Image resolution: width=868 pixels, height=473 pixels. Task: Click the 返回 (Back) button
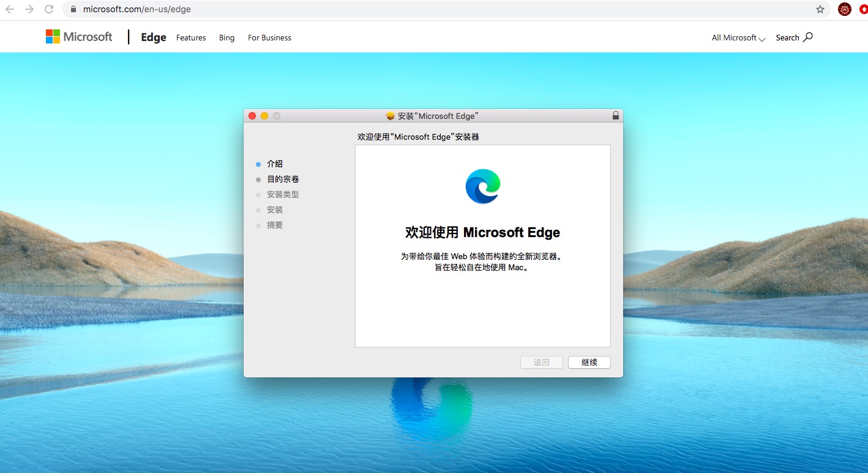coord(542,362)
